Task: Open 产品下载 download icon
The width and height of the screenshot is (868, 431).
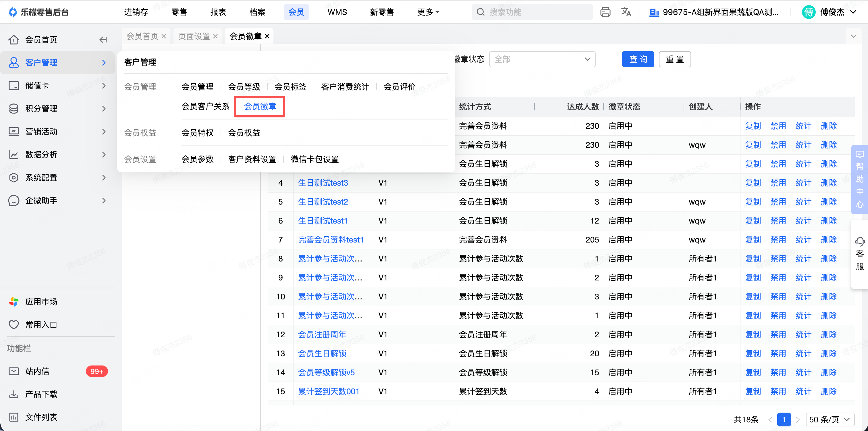Action: pos(13,394)
